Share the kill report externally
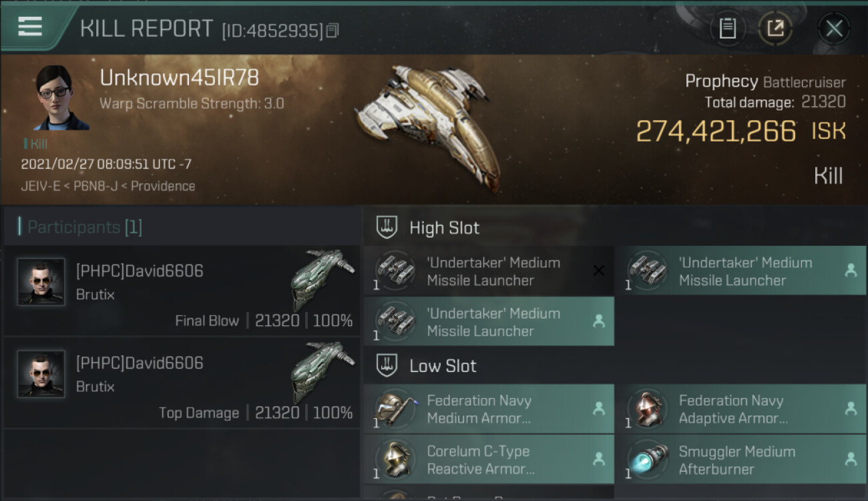Screen dimensions: 868x501 [775, 29]
